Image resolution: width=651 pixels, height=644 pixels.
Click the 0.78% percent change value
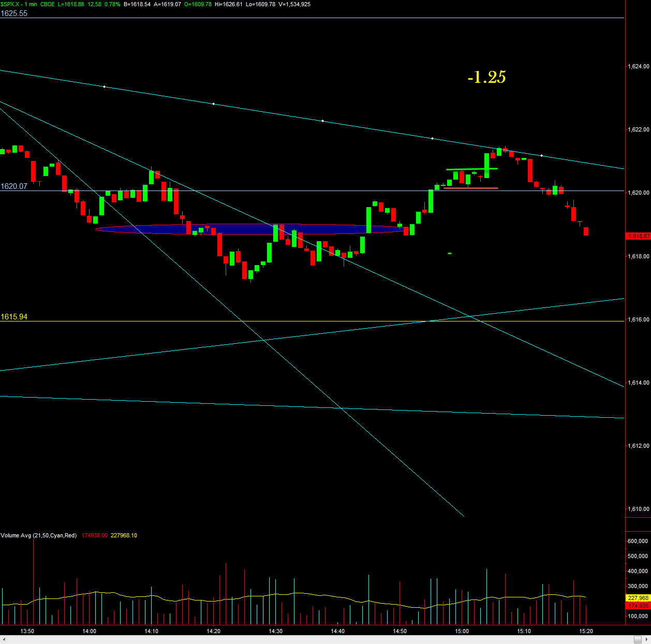[112, 4]
